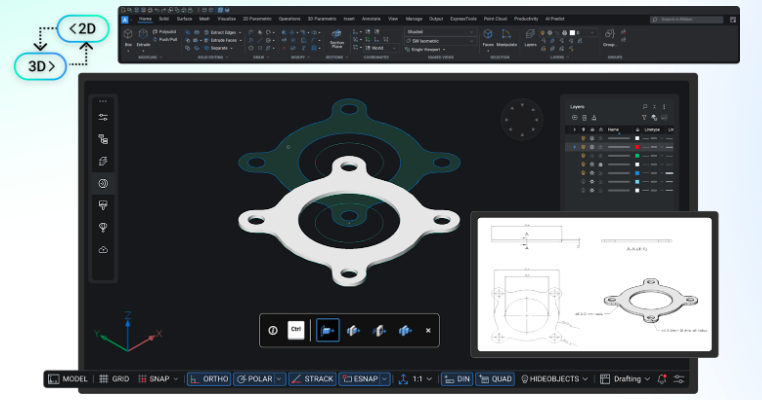Toggle visibility bulb of the red layer
The height and width of the screenshot is (400, 762).
pyautogui.click(x=583, y=147)
